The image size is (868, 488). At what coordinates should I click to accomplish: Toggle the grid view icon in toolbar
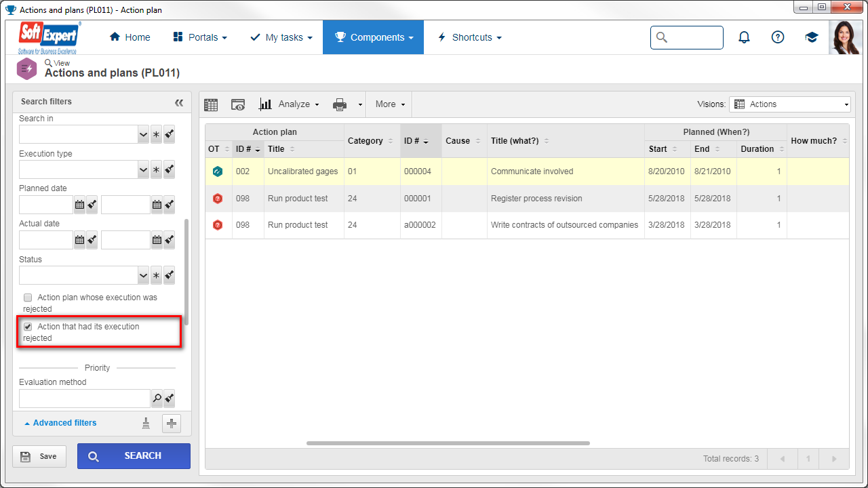211,104
